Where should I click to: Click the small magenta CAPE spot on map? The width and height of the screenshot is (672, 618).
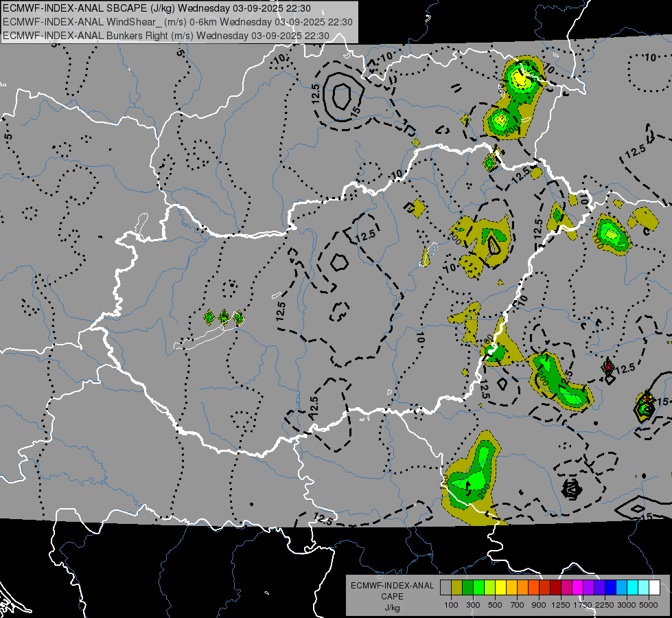[x=607, y=367]
